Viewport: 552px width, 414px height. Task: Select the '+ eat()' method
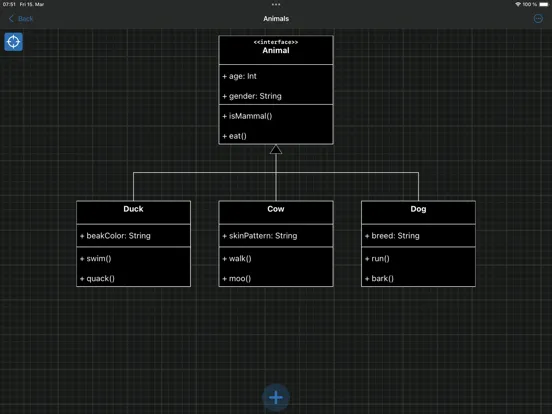tap(234, 136)
